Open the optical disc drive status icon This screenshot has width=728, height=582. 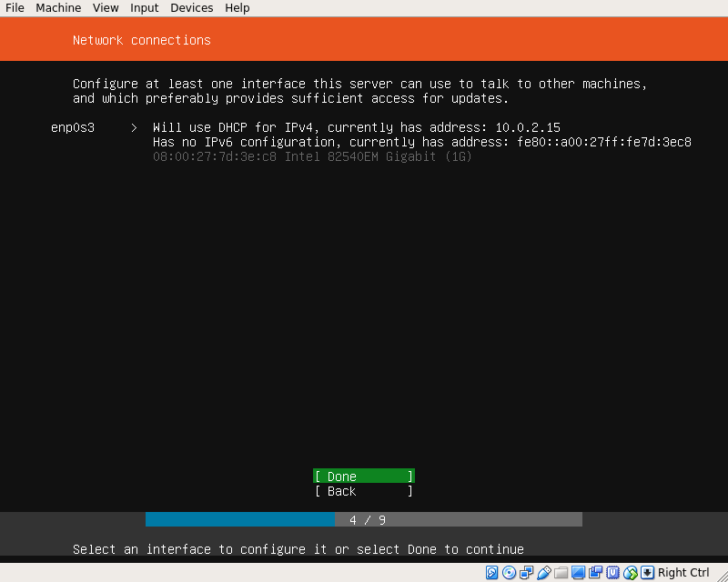[x=510, y=573]
